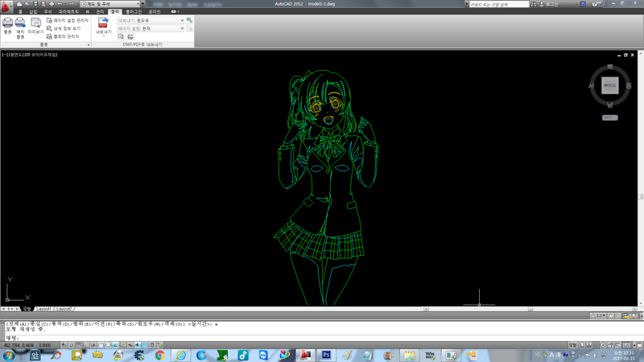Select the Layout2 tab
This screenshot has height=362, width=644.
(64, 309)
